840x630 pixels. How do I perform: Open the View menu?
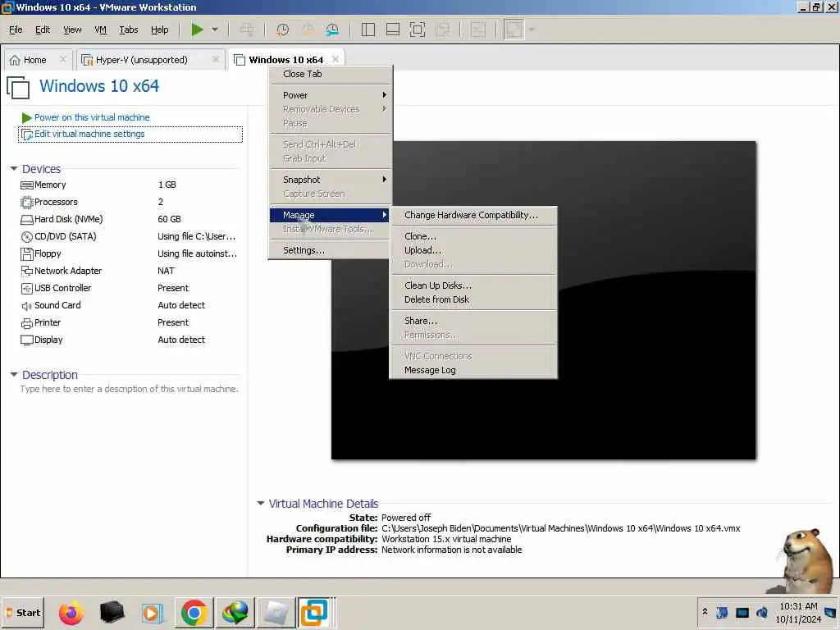click(x=72, y=30)
